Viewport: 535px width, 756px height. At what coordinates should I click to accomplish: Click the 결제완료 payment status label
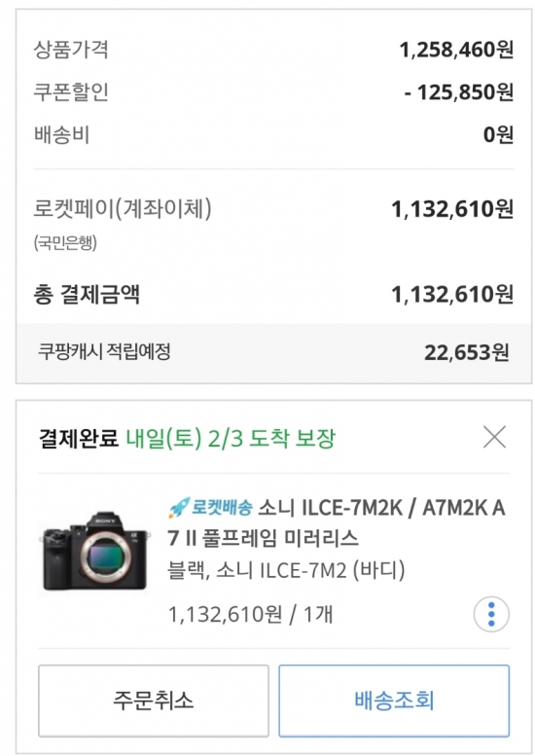pyautogui.click(x=79, y=438)
